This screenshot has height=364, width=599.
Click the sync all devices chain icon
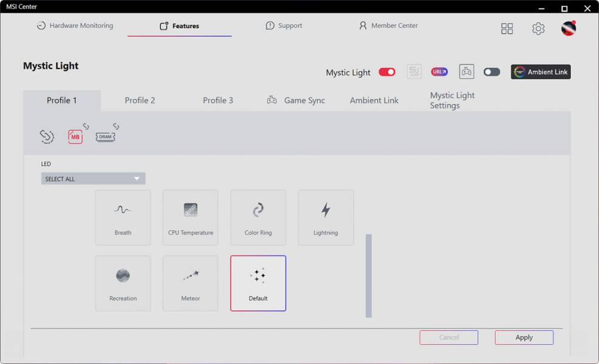[47, 136]
